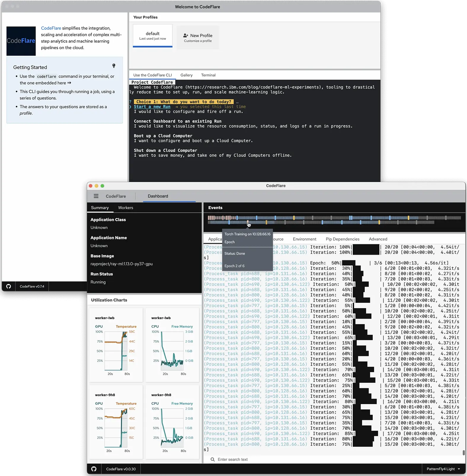Click the Getting Started heading
The image size is (467, 476).
pos(30,67)
